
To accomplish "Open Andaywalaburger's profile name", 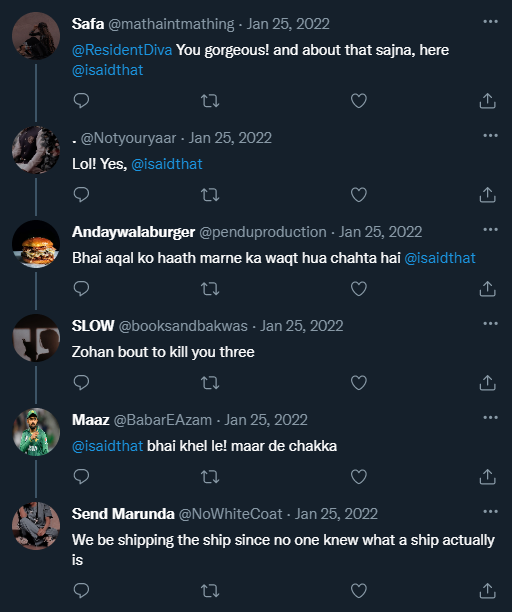I will pyautogui.click(x=133, y=232).
